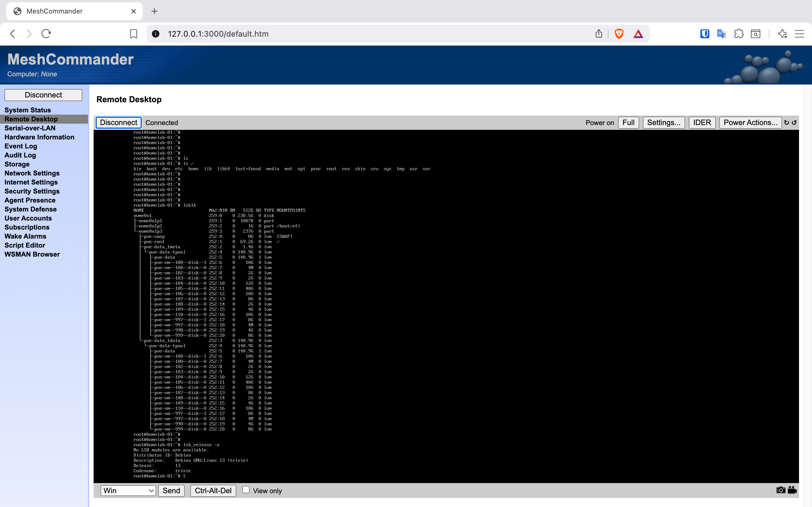Enable View only mode

246,490
